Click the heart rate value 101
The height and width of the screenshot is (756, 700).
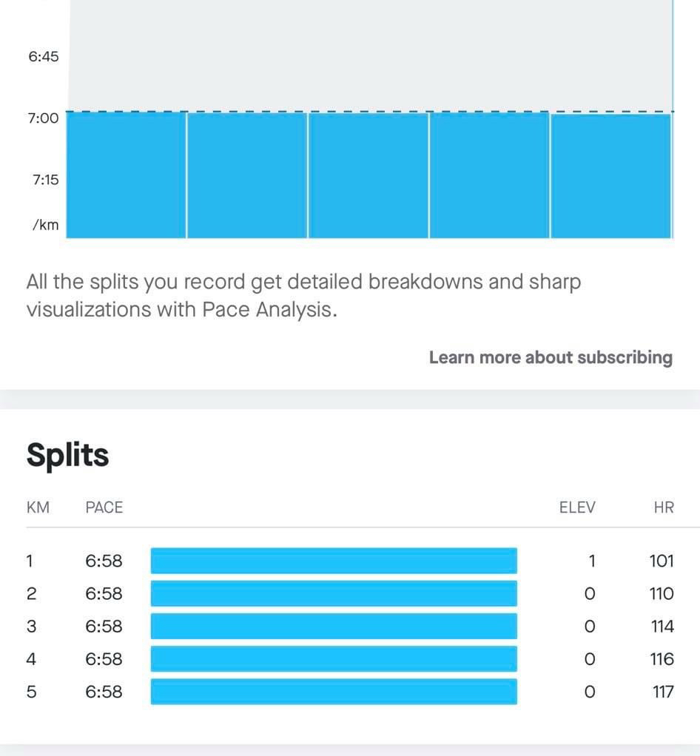coord(662,561)
